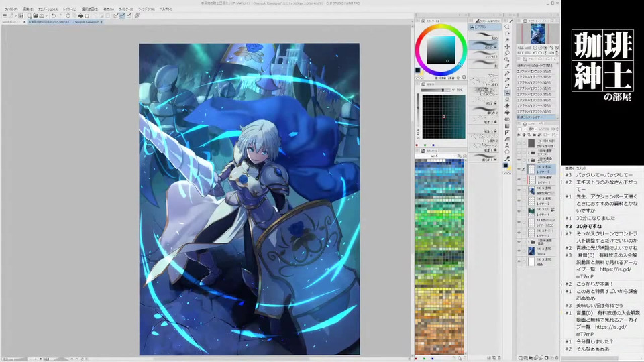Click the History panel scrollbar
This screenshot has height=362, width=644.
pyautogui.click(x=557, y=91)
